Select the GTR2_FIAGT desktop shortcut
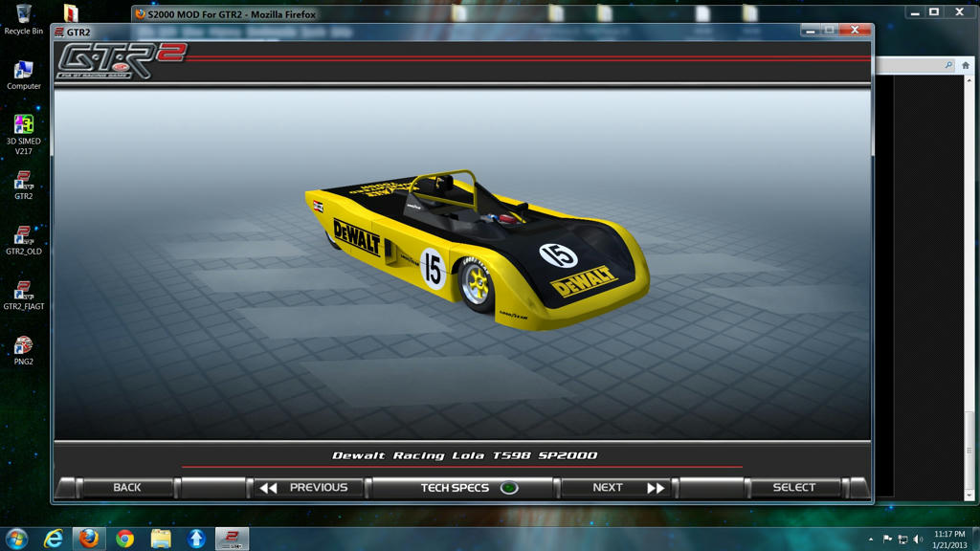The width and height of the screenshot is (980, 551). 24,295
